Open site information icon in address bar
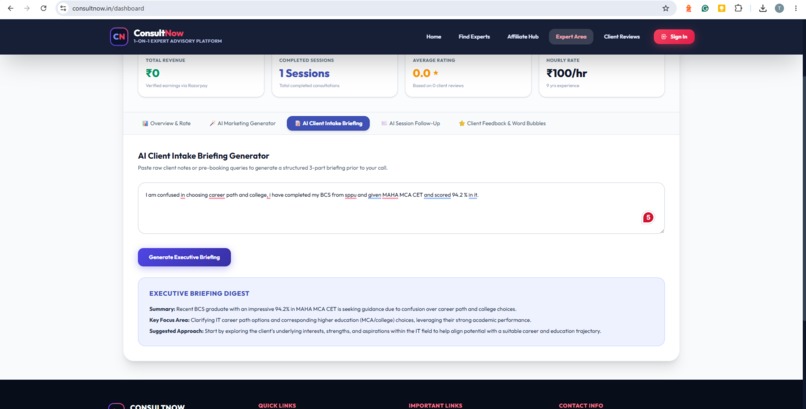The image size is (806, 409). click(63, 8)
